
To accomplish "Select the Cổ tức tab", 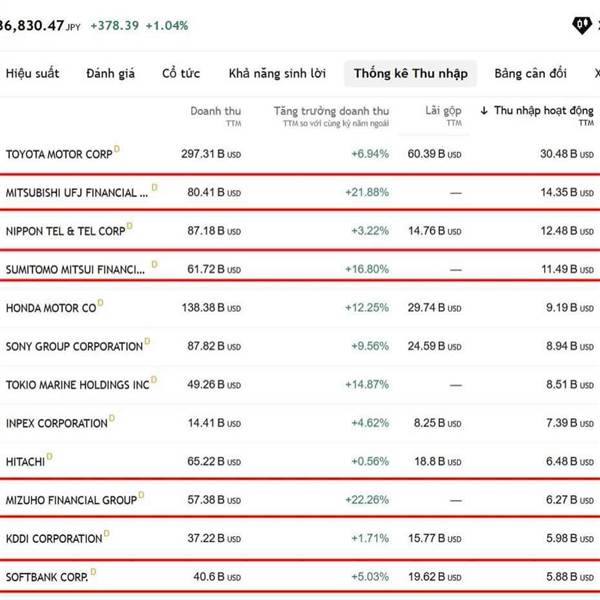I will pyautogui.click(x=181, y=73).
